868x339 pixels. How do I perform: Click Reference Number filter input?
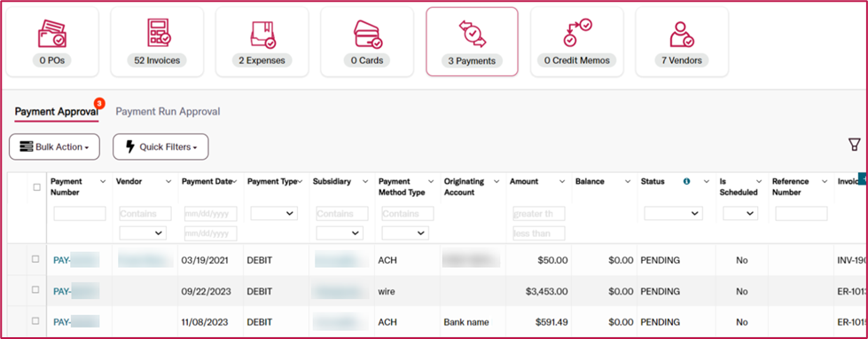802,214
